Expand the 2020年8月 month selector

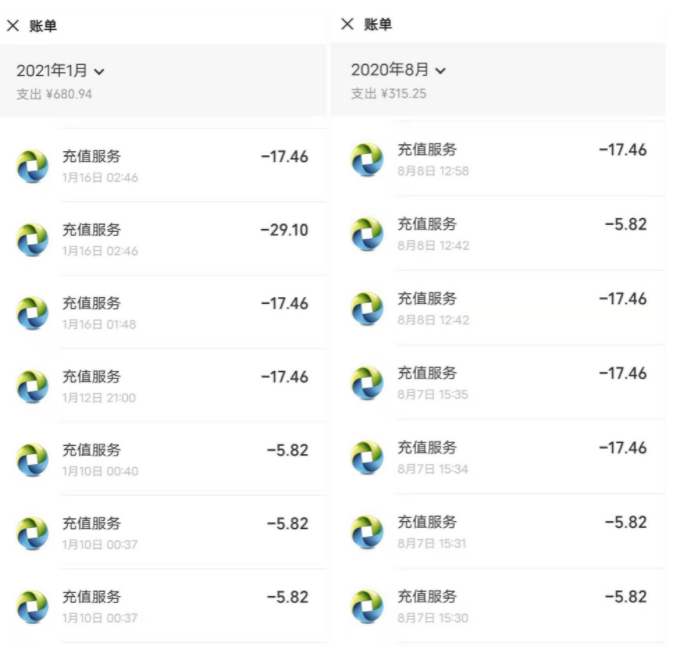(x=398, y=70)
